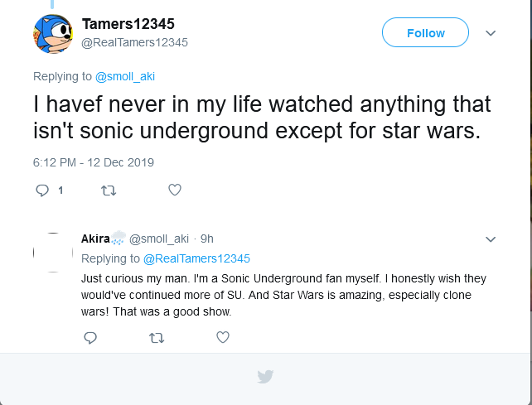
Task: Retweet Akira's reply tweet
Action: tap(156, 337)
